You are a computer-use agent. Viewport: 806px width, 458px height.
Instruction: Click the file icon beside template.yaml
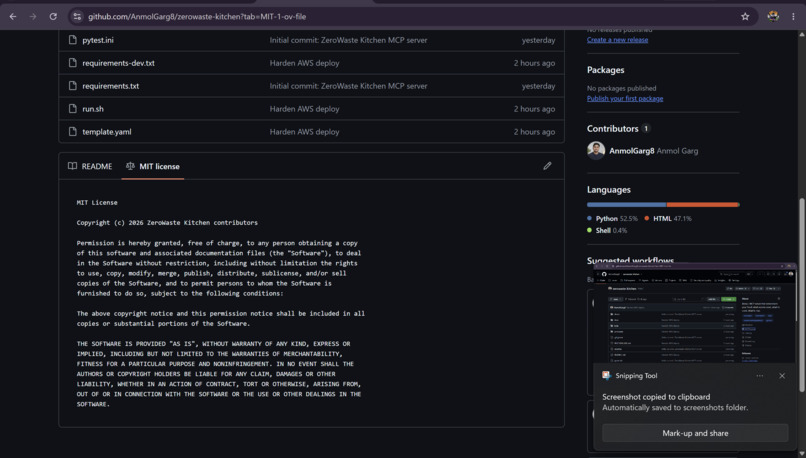click(72, 132)
